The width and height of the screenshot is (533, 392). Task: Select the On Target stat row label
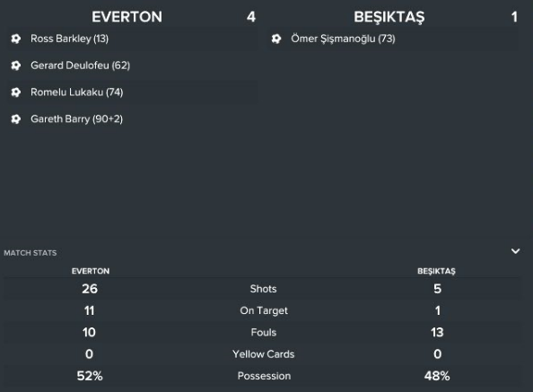click(264, 310)
